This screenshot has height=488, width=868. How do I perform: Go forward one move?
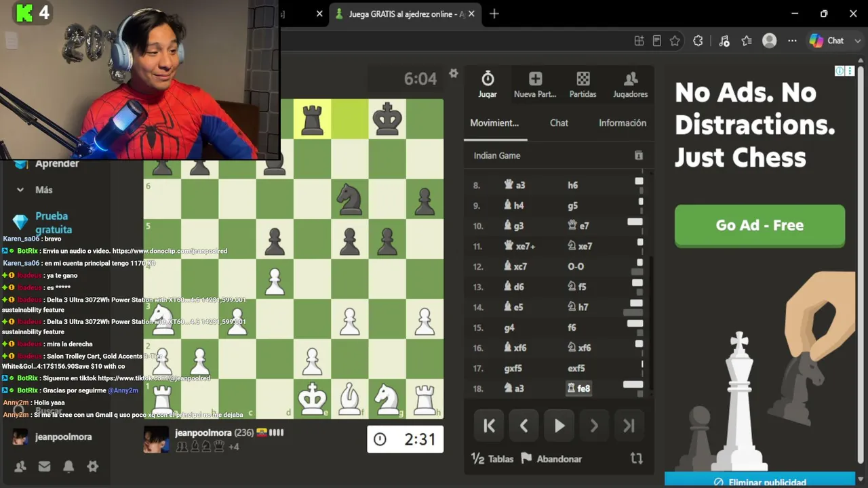(594, 426)
